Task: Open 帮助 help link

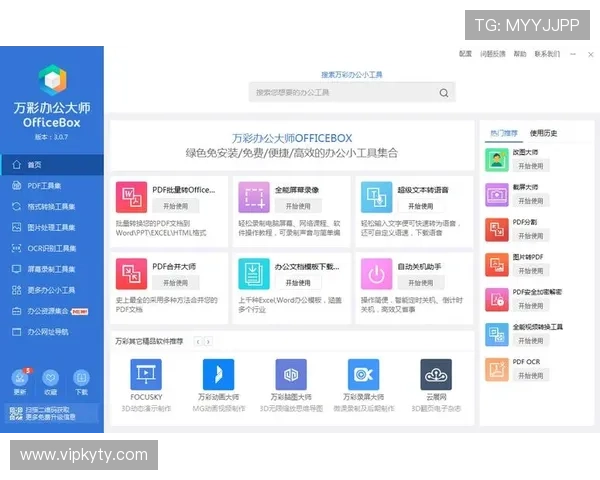Action: [x=520, y=54]
